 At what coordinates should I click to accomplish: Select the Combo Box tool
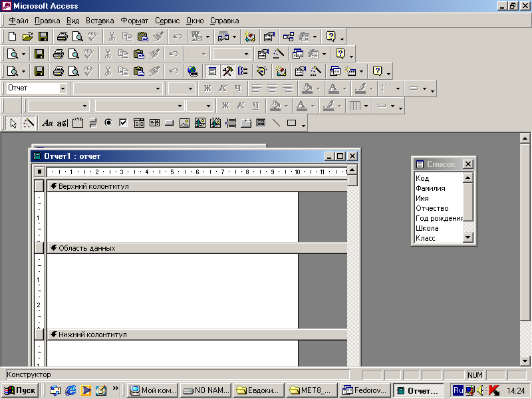click(139, 123)
